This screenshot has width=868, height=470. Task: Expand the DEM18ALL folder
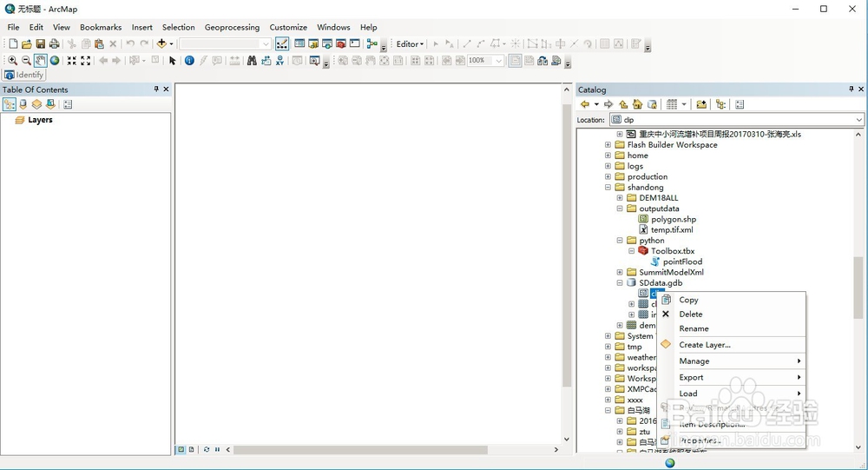[620, 198]
